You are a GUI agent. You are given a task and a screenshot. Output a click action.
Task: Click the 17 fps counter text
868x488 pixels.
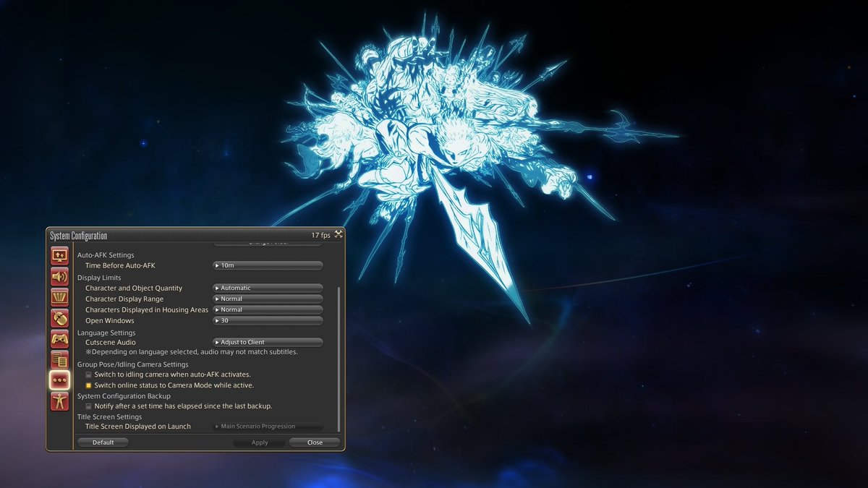click(x=320, y=236)
